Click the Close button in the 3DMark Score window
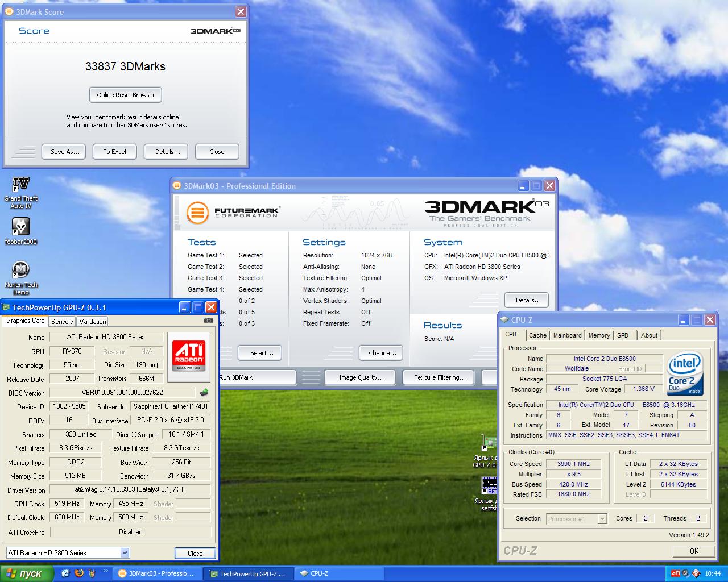 coord(217,152)
